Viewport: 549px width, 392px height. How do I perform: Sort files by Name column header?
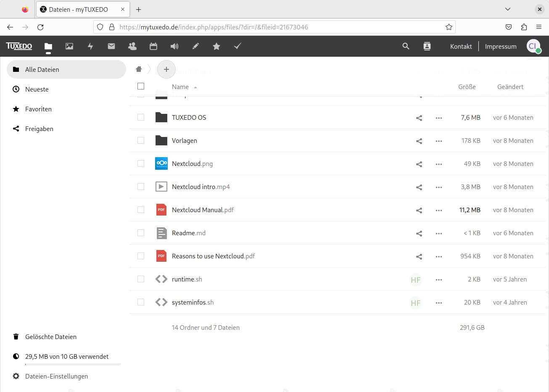tap(184, 87)
